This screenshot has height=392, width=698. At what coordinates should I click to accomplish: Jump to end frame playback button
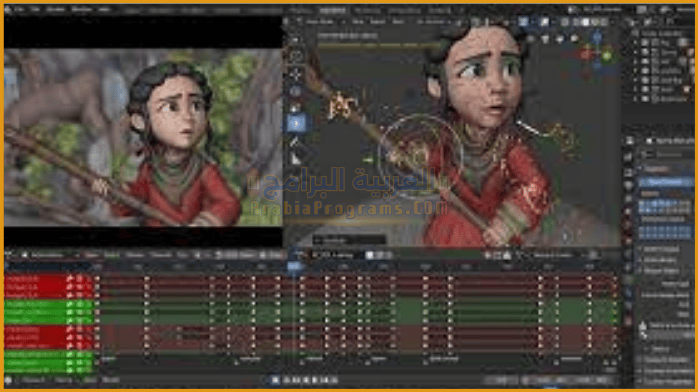pyautogui.click(x=334, y=380)
